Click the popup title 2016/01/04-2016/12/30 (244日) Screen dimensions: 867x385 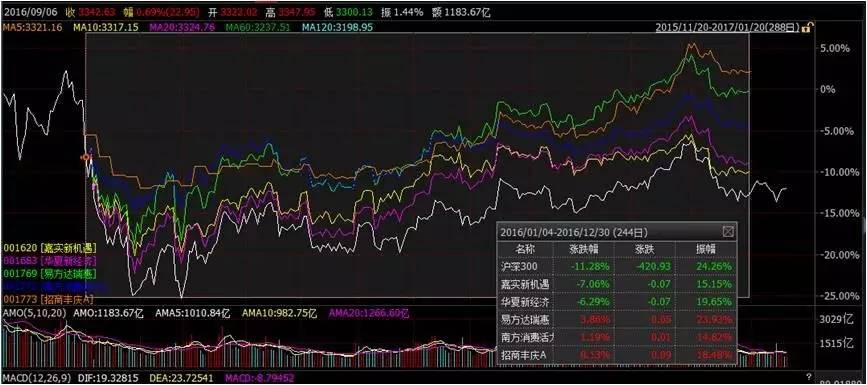pos(573,232)
